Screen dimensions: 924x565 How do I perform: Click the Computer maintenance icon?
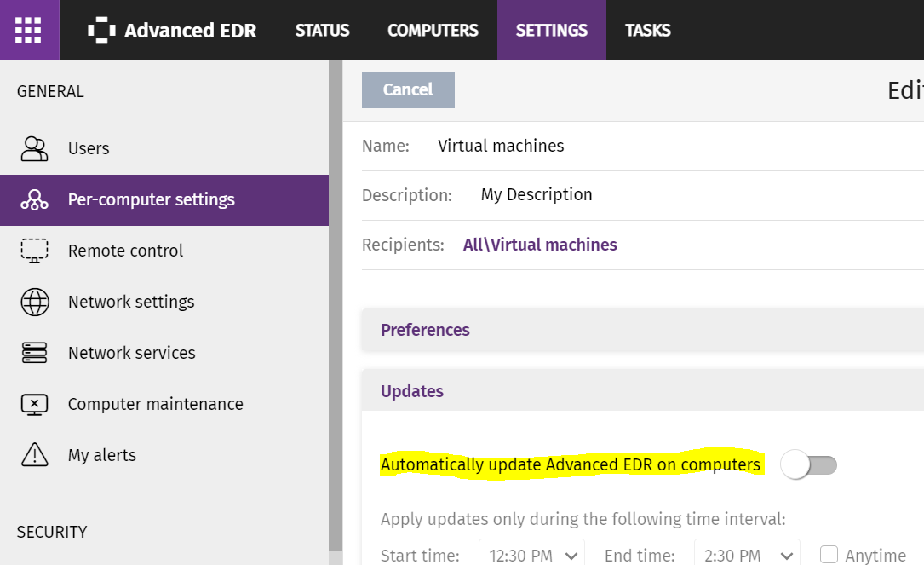click(34, 405)
